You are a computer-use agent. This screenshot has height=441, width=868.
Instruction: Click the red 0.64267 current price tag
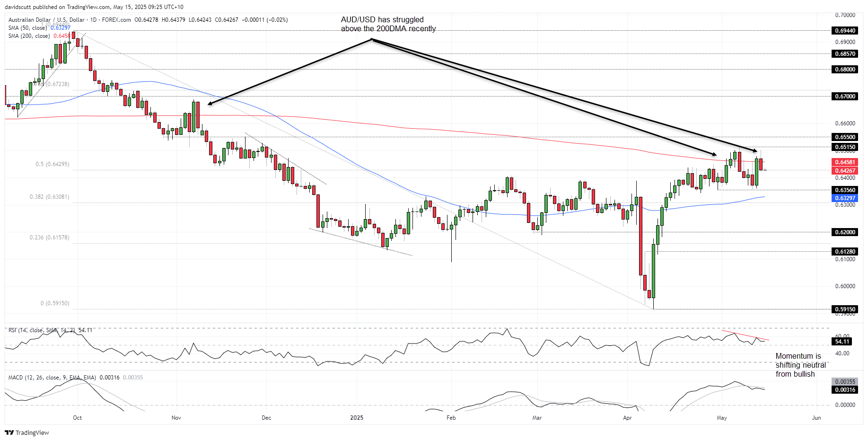(845, 171)
